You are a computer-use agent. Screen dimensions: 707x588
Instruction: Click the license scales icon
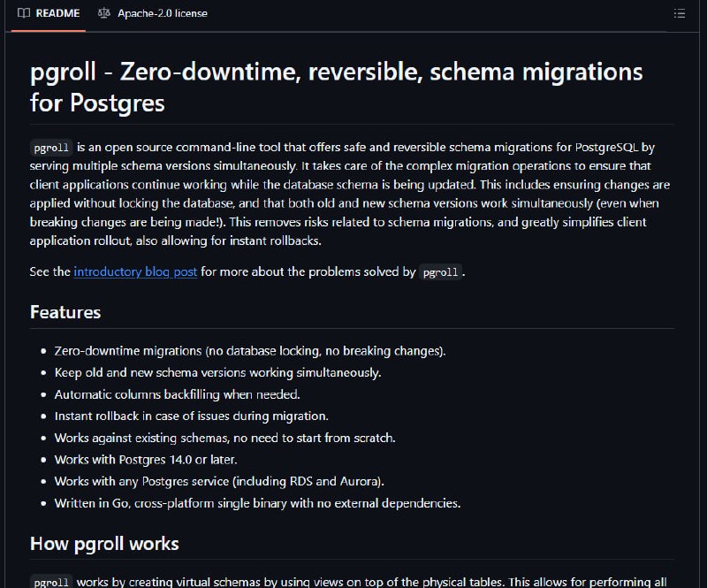[103, 13]
